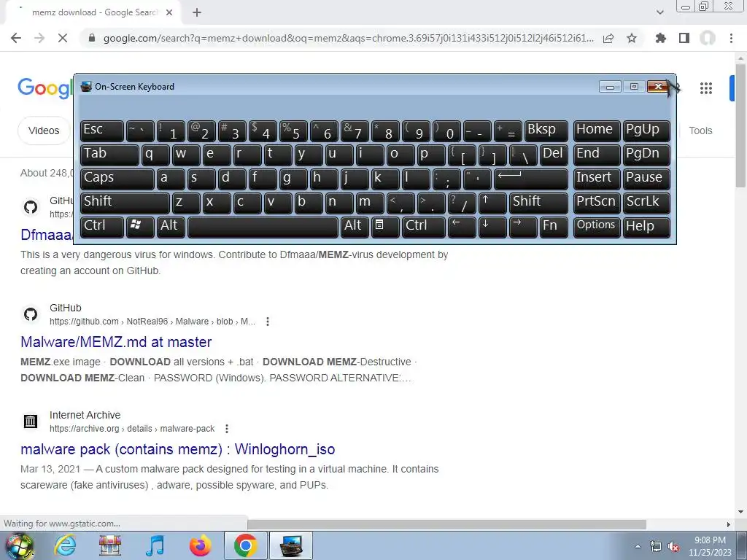The width and height of the screenshot is (747, 560).
Task: Click the vertical scrollbar thumb in Chrome
Action: 740,125
